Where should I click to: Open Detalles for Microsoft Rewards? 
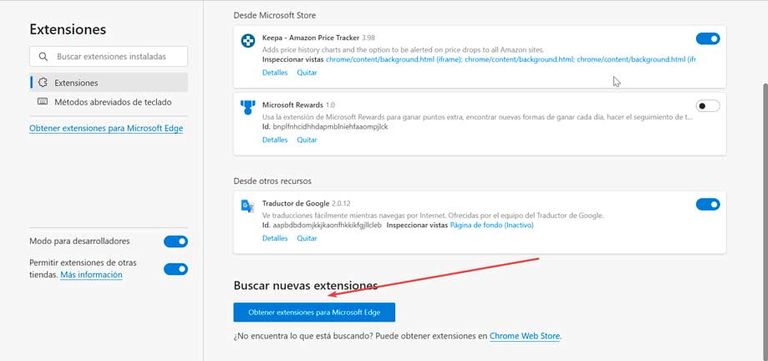[275, 140]
